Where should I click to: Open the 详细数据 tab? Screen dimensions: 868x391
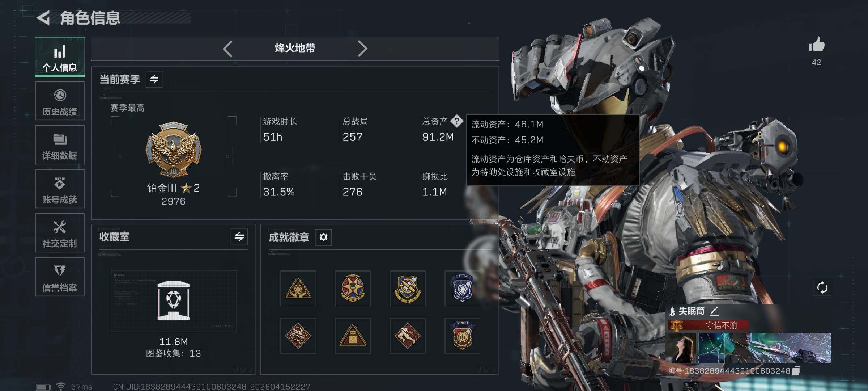coord(60,145)
